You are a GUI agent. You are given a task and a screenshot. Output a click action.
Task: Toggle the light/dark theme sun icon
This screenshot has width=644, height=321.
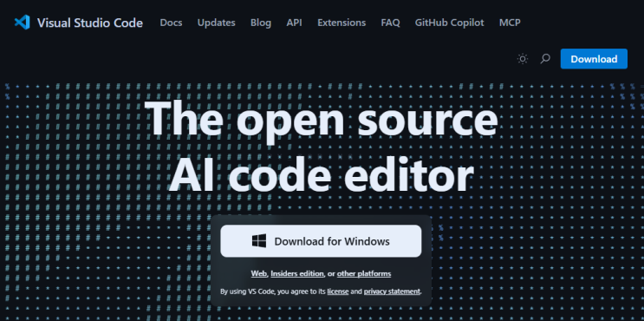523,59
